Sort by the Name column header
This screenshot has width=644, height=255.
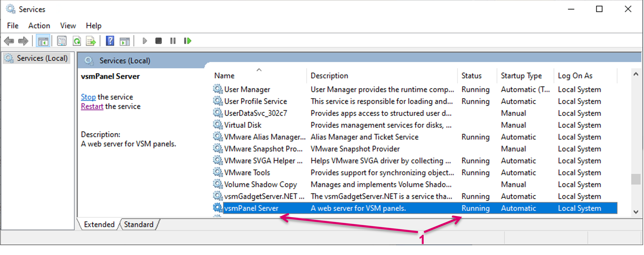pyautogui.click(x=224, y=76)
